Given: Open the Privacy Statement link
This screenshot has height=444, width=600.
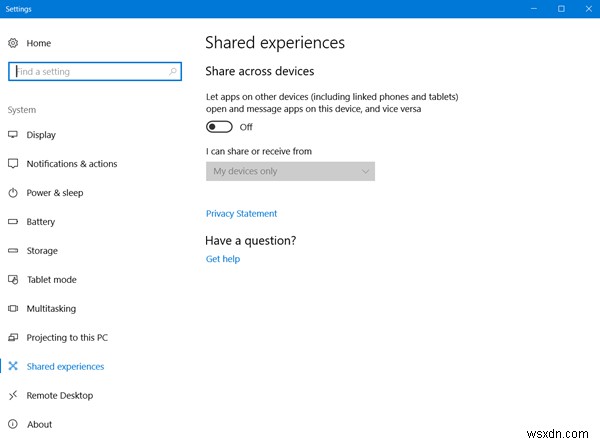Looking at the screenshot, I should (x=241, y=214).
